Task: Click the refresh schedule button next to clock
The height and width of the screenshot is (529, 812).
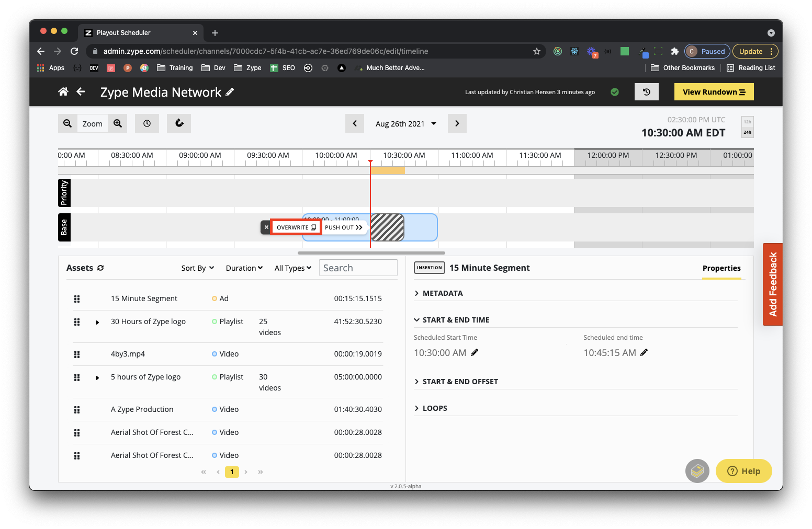Action: (179, 123)
